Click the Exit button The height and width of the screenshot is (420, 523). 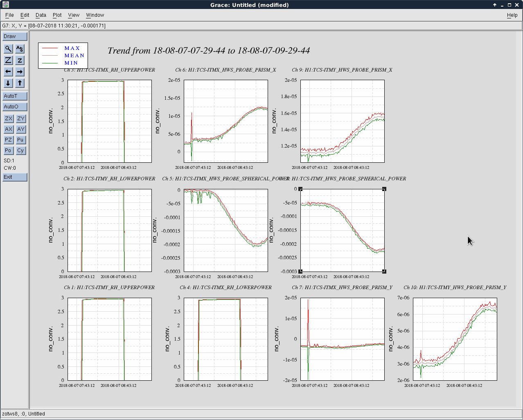(x=15, y=177)
